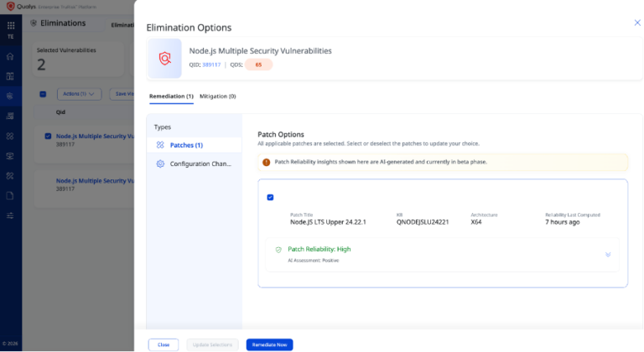
Task: Click the Update Selections button
Action: (x=212, y=344)
